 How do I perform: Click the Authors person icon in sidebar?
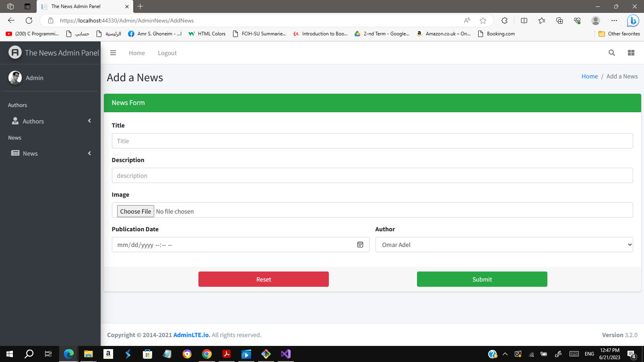pyautogui.click(x=15, y=121)
